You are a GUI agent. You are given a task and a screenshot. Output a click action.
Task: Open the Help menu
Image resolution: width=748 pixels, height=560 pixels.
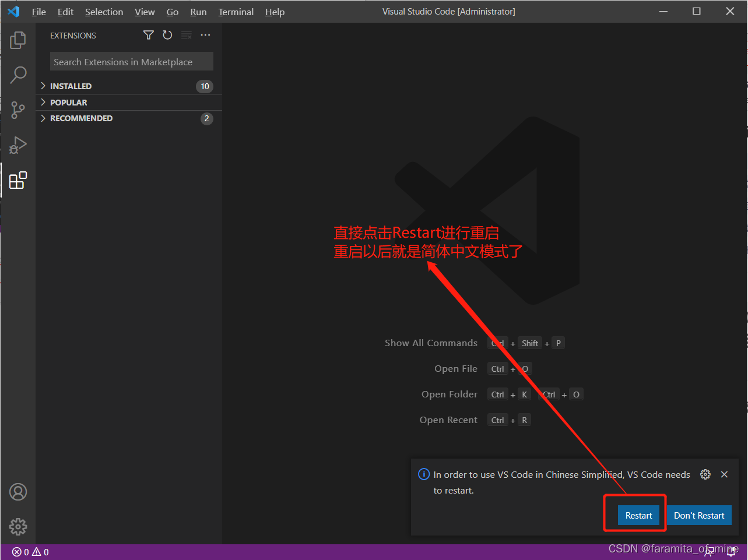pos(275,12)
